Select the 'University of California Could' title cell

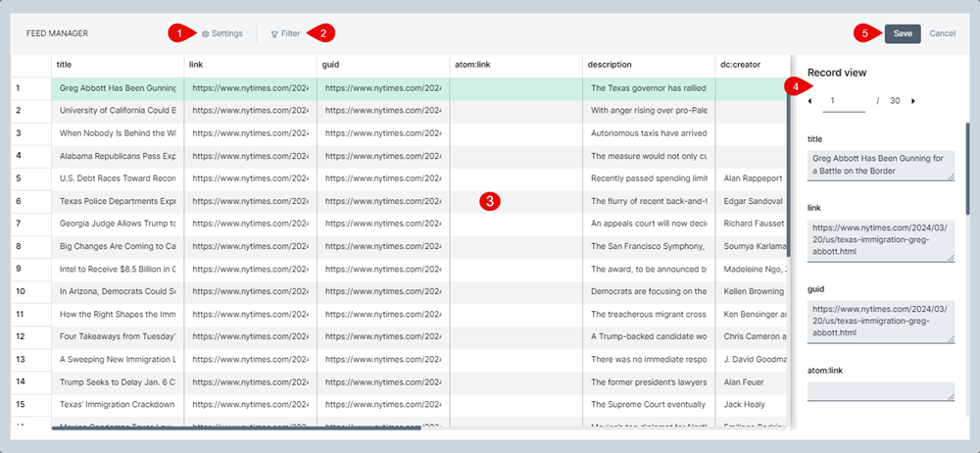tap(118, 111)
